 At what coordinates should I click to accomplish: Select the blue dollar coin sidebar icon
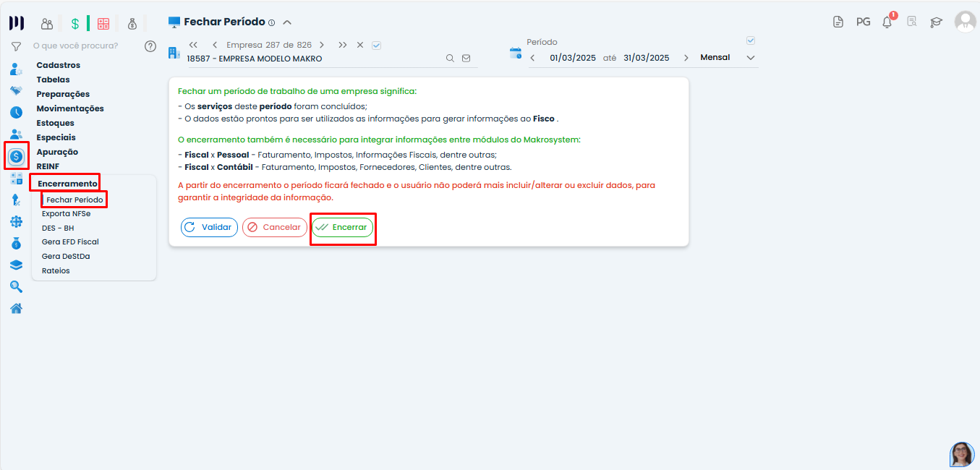click(x=16, y=156)
